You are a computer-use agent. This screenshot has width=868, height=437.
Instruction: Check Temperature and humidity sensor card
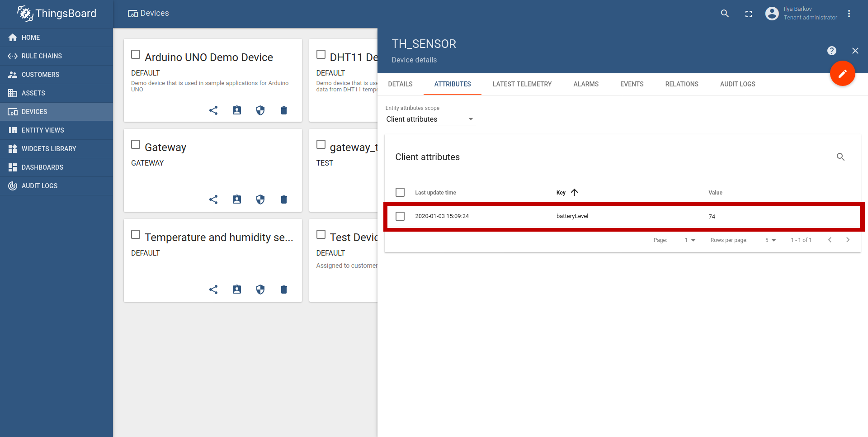[136, 234]
